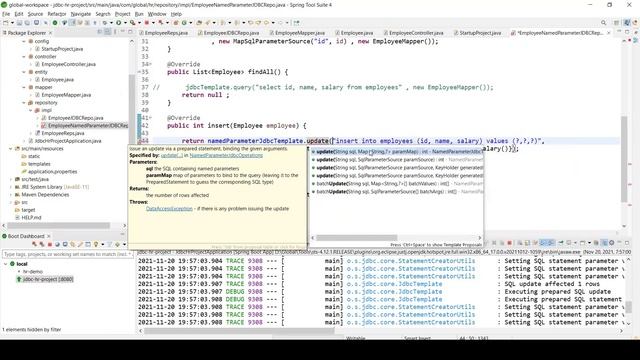Screen dimensions: 640x360
Task: Click the console red terminate icon
Action: tap(509, 243)
